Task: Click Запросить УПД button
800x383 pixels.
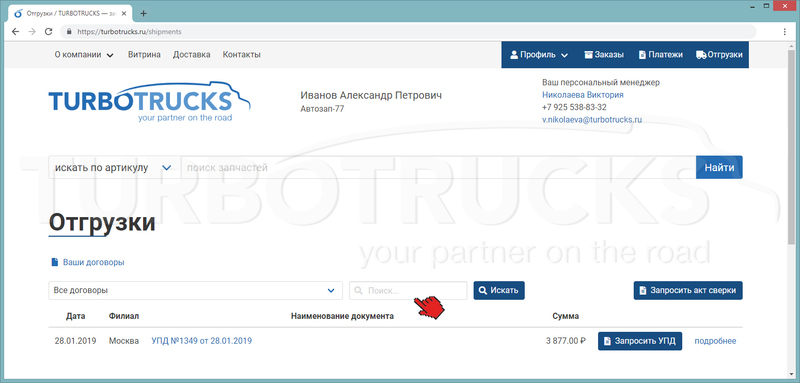Action: [640, 341]
